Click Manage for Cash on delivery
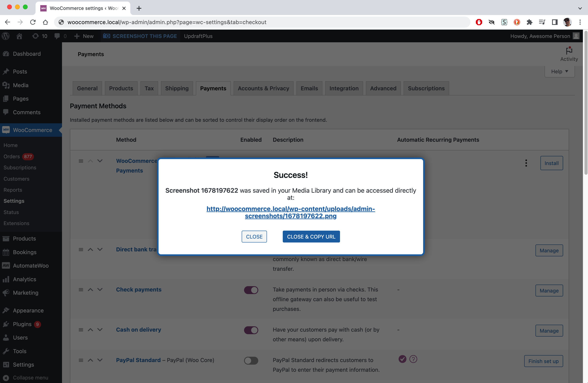The height and width of the screenshot is (383, 588). 549,331
